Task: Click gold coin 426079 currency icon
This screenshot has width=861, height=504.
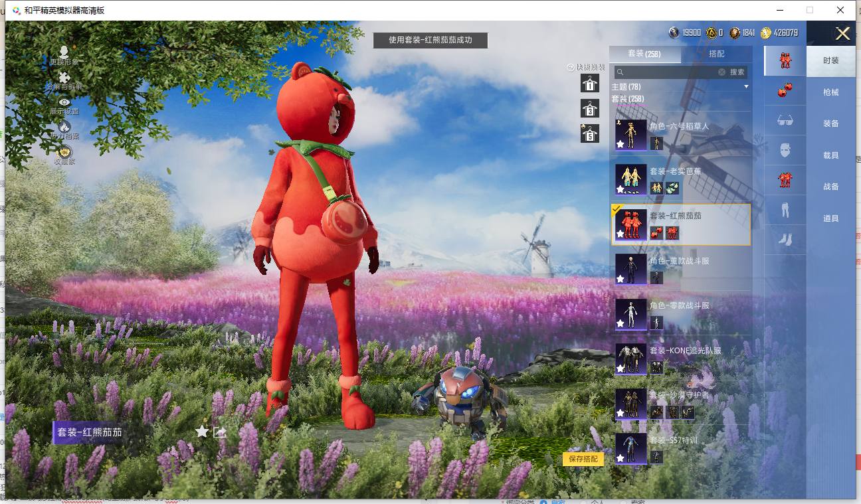Action: [x=766, y=33]
